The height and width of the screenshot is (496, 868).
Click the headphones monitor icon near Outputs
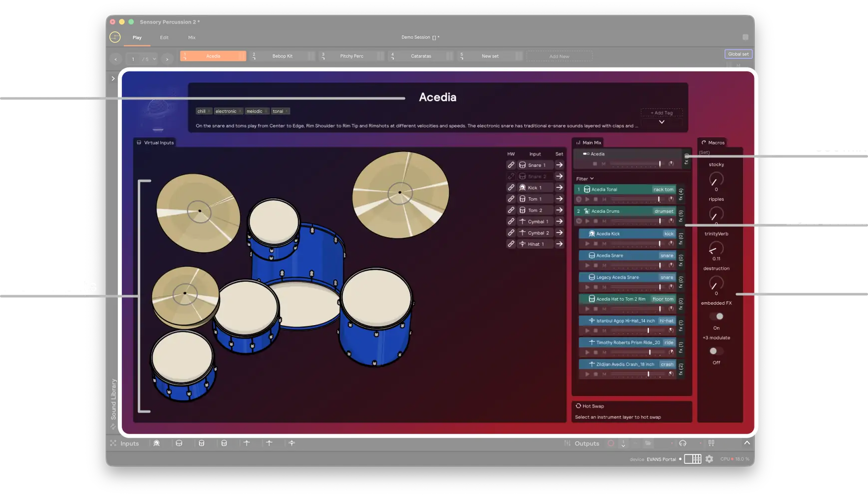pos(683,443)
